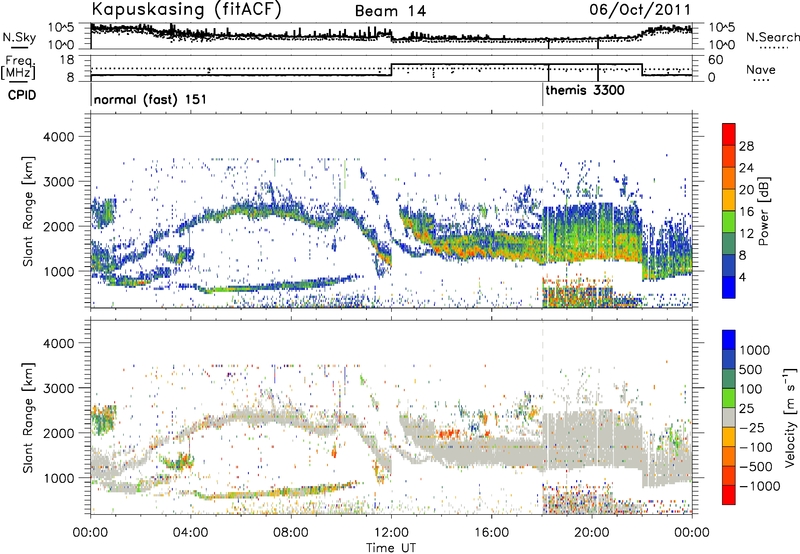The width and height of the screenshot is (800, 554).
Task: Click the '4000' range tick in power panel
Action: tap(59, 137)
